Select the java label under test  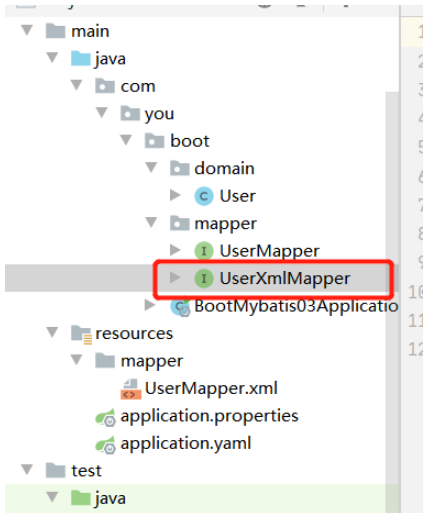coord(110,499)
